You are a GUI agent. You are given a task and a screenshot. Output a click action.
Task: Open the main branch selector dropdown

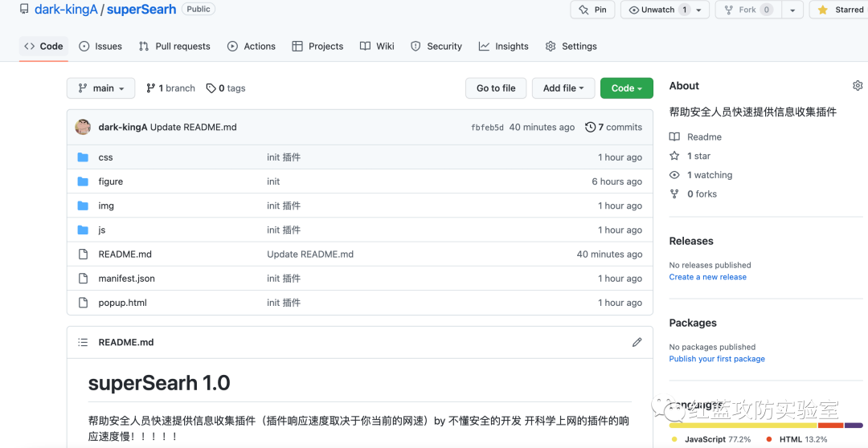pos(100,88)
